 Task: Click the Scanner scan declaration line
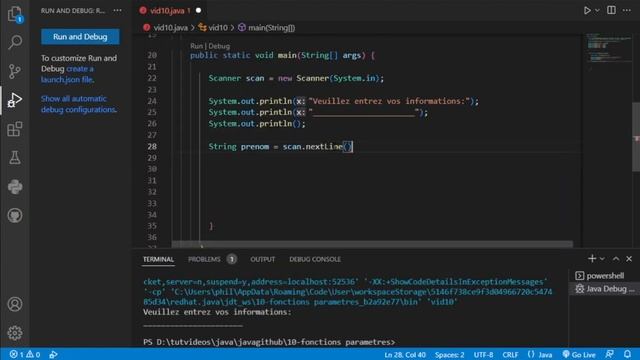(x=296, y=78)
